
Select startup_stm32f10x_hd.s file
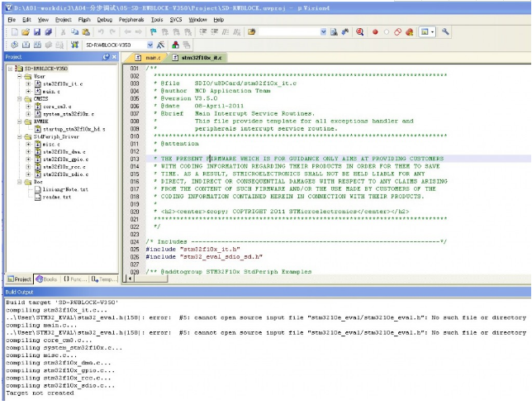(x=74, y=129)
